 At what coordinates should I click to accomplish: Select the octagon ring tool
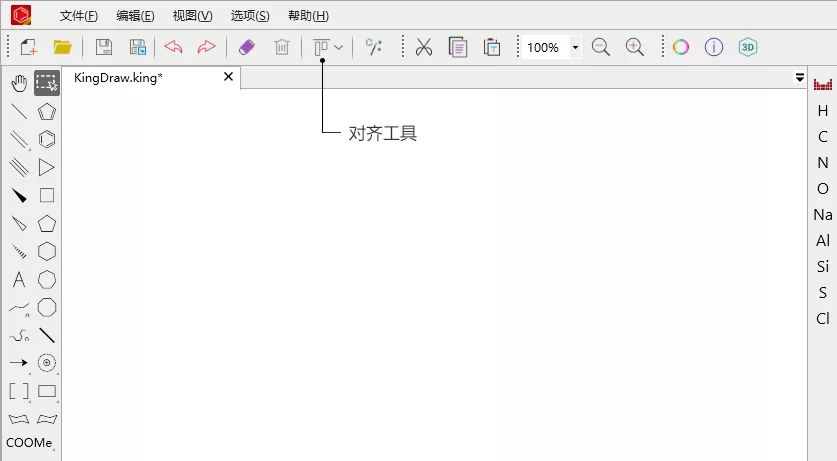pyautogui.click(x=47, y=307)
